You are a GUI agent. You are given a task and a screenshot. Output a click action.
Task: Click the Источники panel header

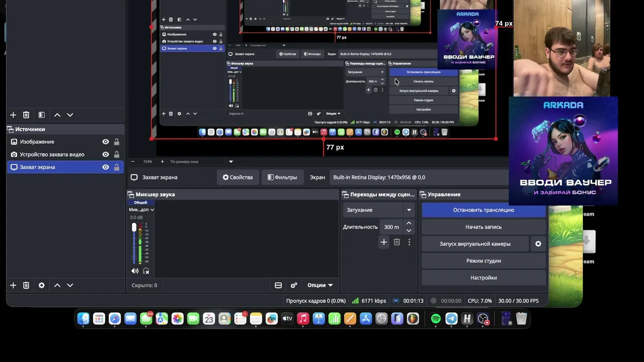65,129
